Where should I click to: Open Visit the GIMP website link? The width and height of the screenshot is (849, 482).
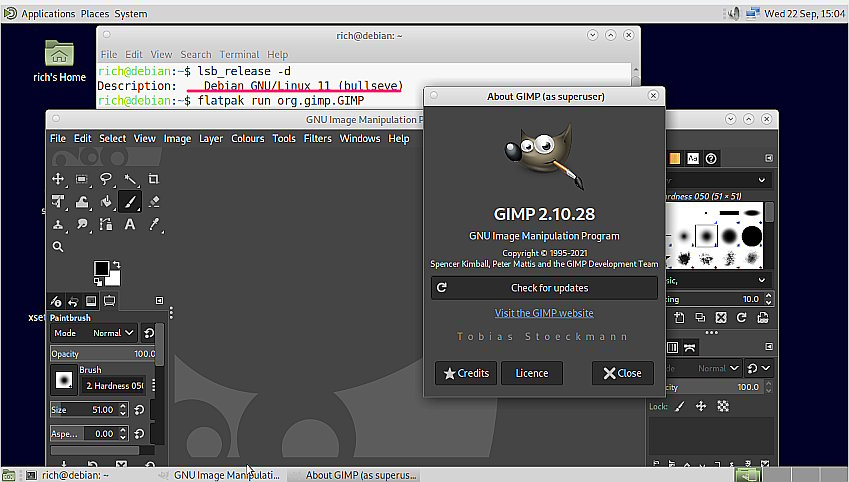coord(544,313)
